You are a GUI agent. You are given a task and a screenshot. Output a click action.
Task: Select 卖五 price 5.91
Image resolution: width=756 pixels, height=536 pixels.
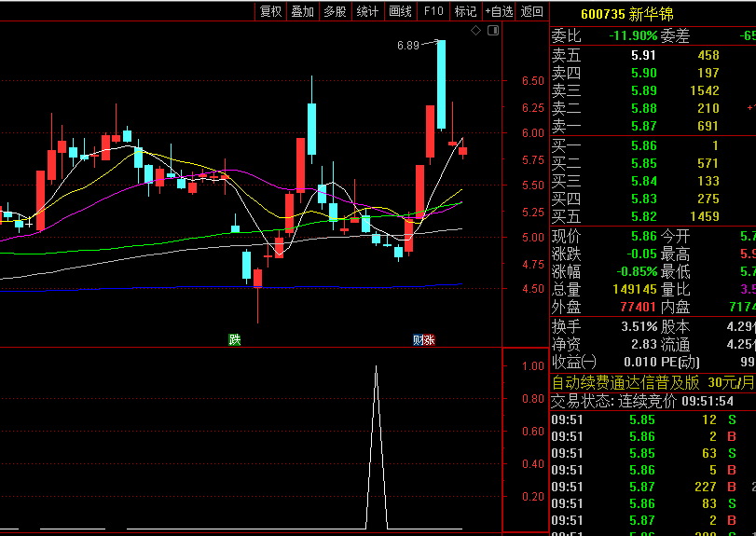(x=643, y=55)
